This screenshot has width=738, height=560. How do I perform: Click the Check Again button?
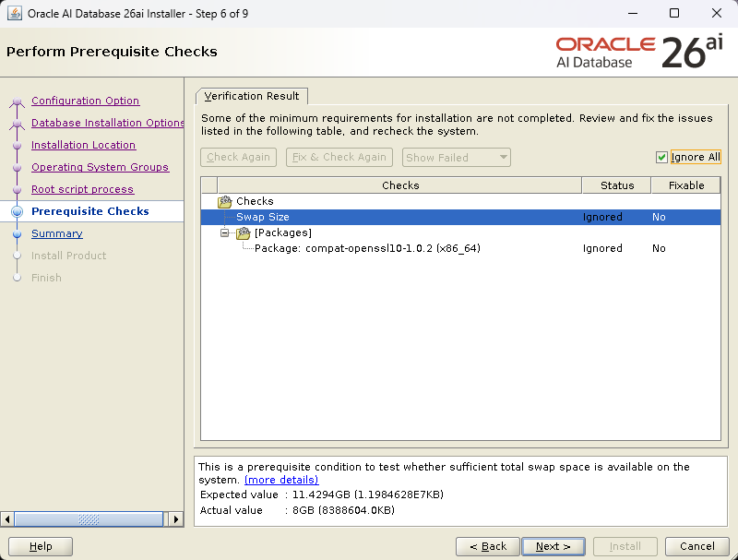tap(238, 157)
